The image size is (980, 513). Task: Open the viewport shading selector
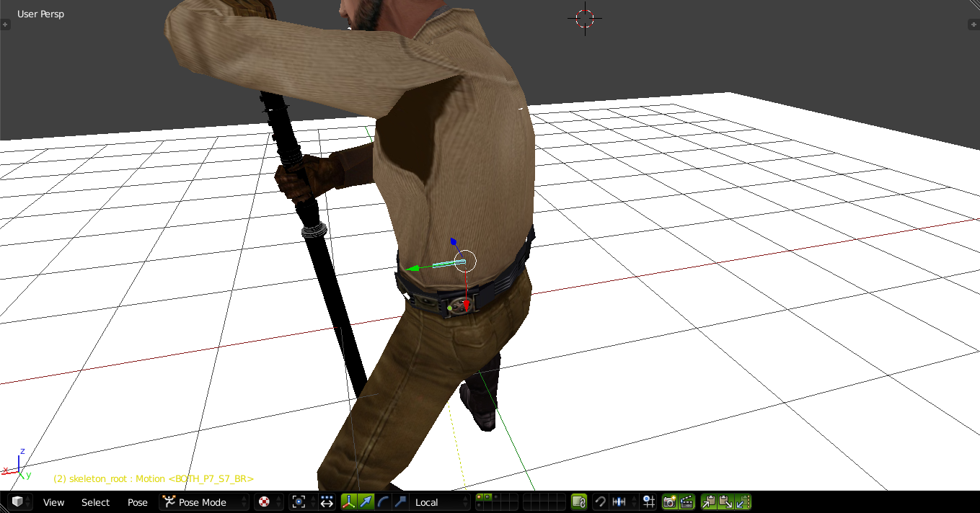click(269, 502)
